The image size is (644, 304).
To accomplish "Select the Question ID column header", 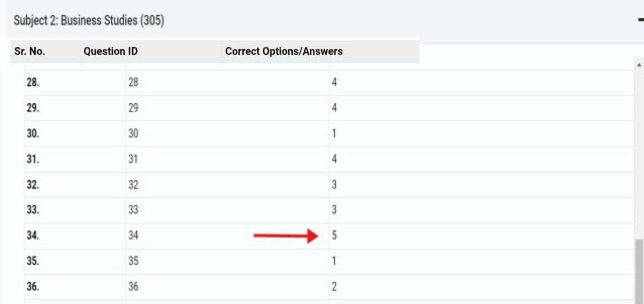I will pyautogui.click(x=110, y=51).
